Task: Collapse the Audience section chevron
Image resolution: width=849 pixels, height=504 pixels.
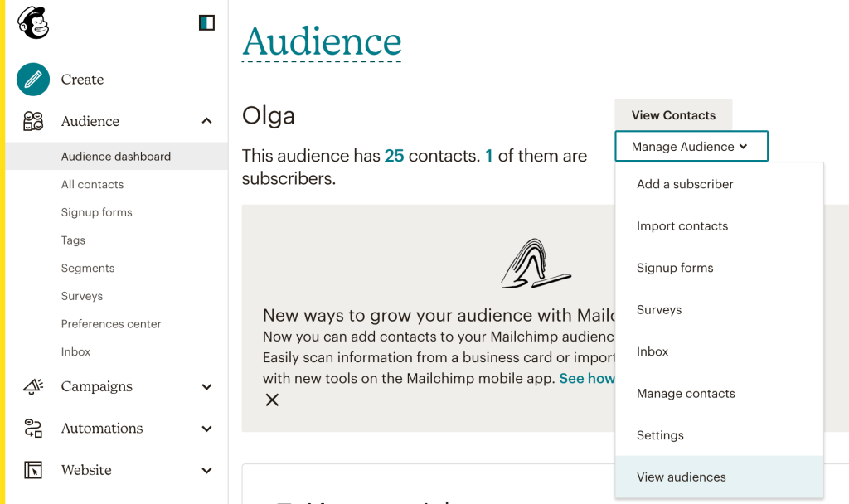Action: 206,119
